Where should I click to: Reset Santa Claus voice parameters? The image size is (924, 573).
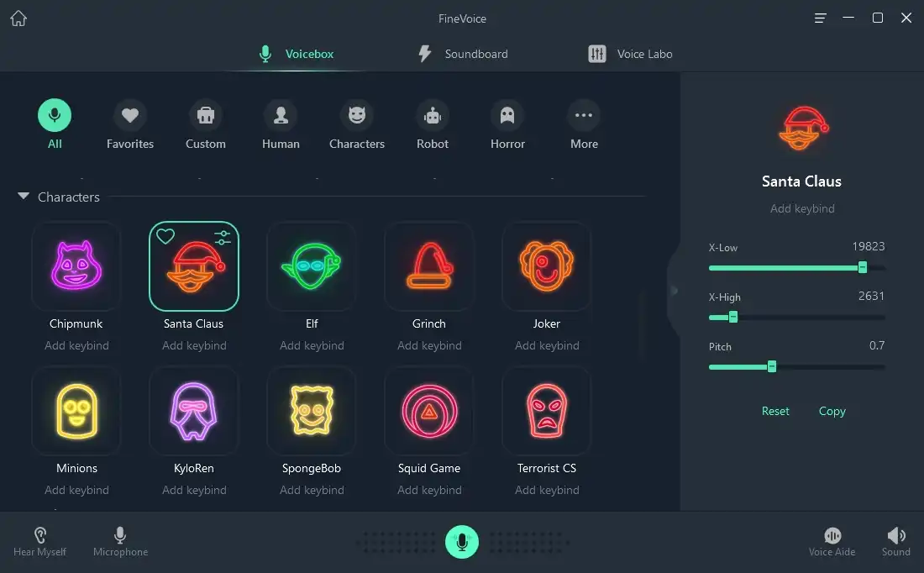(775, 411)
